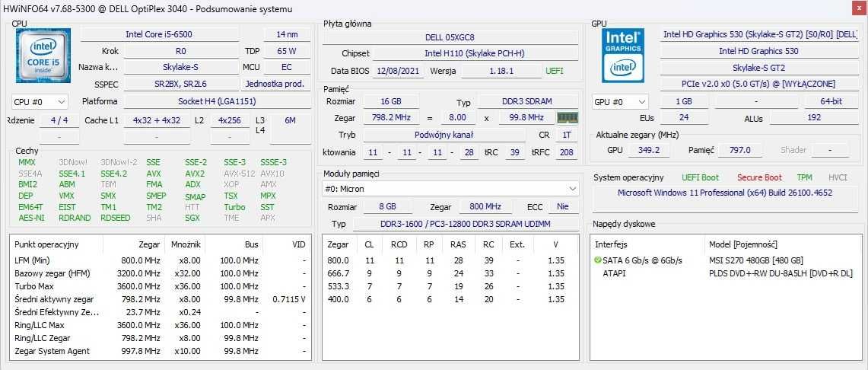Image resolution: width=868 pixels, height=370 pixels.
Task: Click the green check icon beside SATA 6 Gb/s
Action: (x=597, y=260)
